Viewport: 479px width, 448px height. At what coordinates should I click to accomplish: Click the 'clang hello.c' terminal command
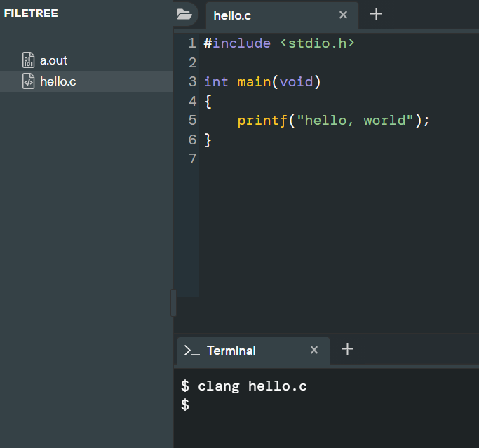pyautogui.click(x=252, y=386)
